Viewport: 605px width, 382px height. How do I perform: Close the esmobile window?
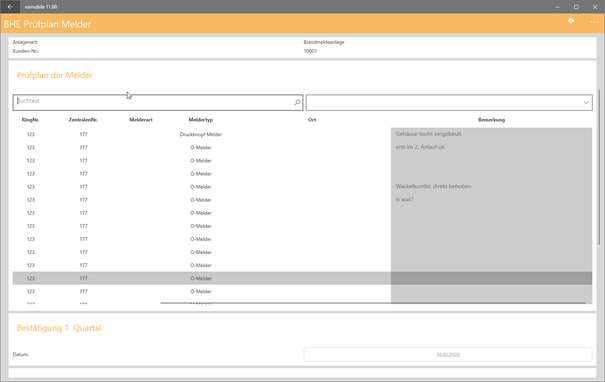pos(595,7)
